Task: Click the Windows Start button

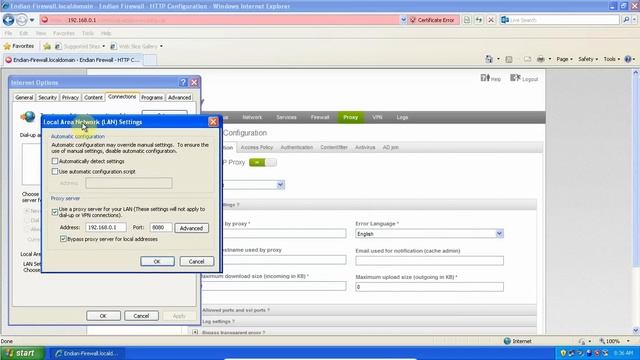Action: pos(22,353)
